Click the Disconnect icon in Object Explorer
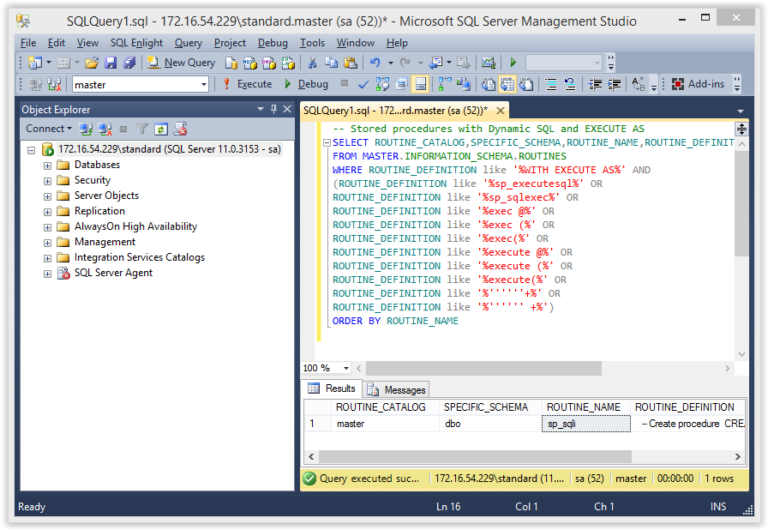 point(103,129)
